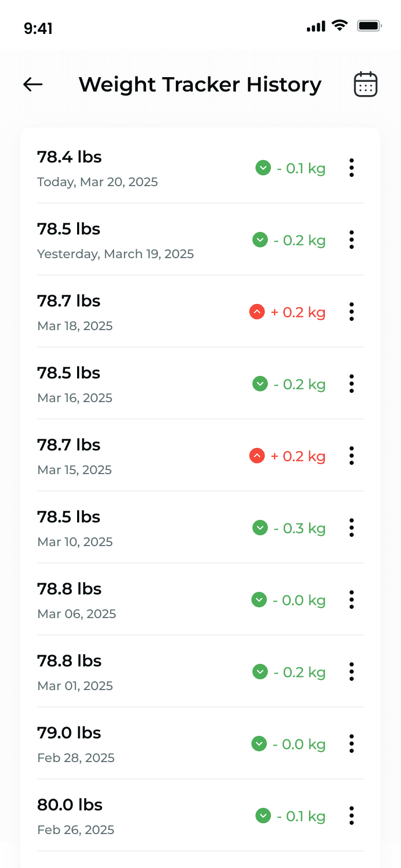Open more options for Mar 10 entry

tap(352, 528)
